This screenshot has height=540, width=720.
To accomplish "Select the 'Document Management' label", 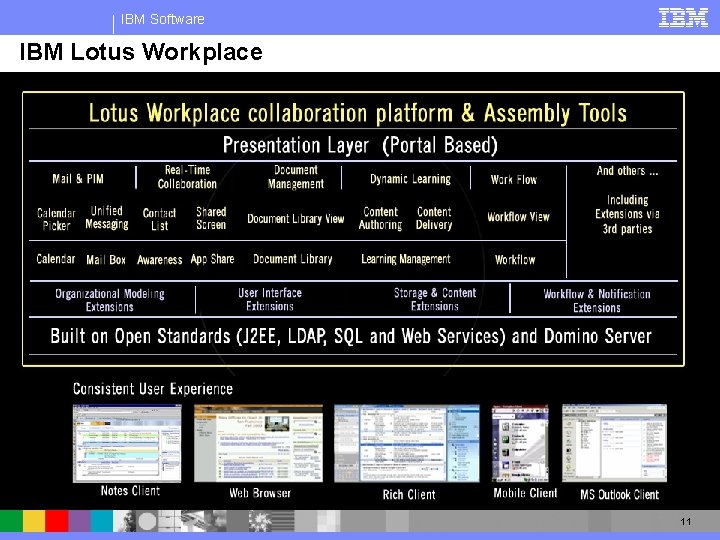I will (x=296, y=177).
